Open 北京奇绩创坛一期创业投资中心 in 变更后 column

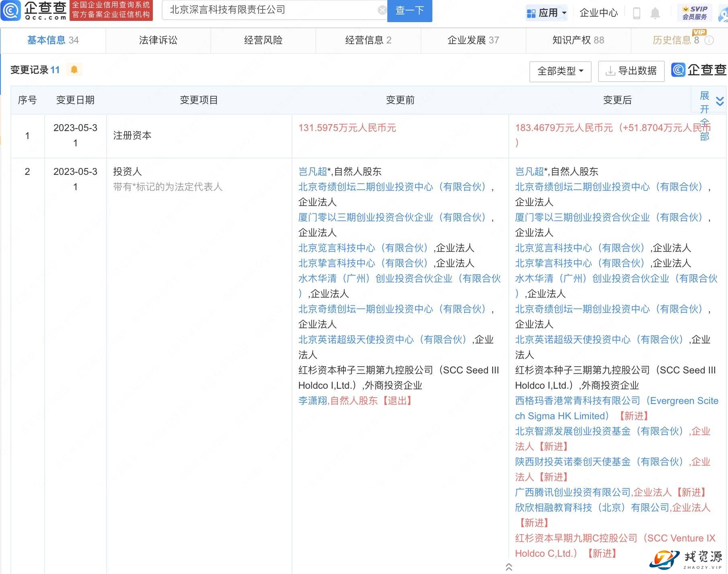click(609, 309)
